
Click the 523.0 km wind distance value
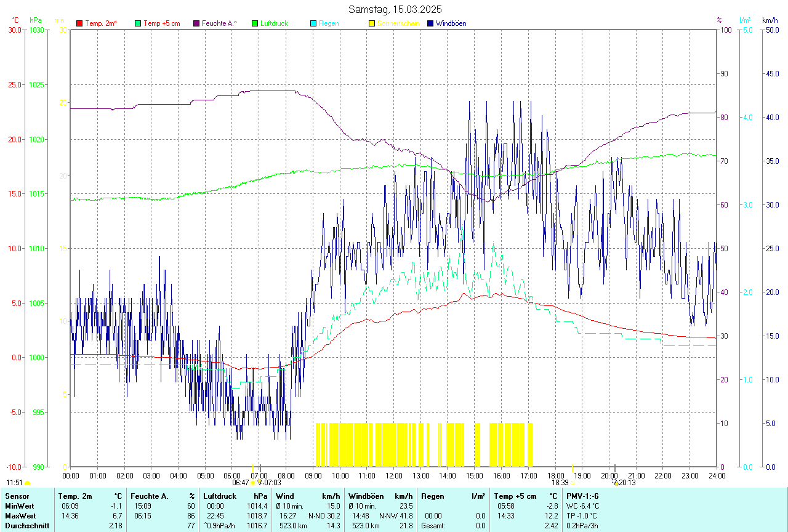(x=292, y=526)
